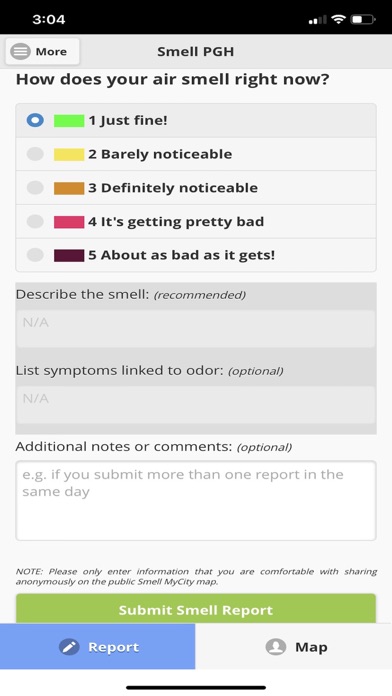Click the green color swatch for rating 1
This screenshot has height=696, width=392.
pyautogui.click(x=69, y=121)
